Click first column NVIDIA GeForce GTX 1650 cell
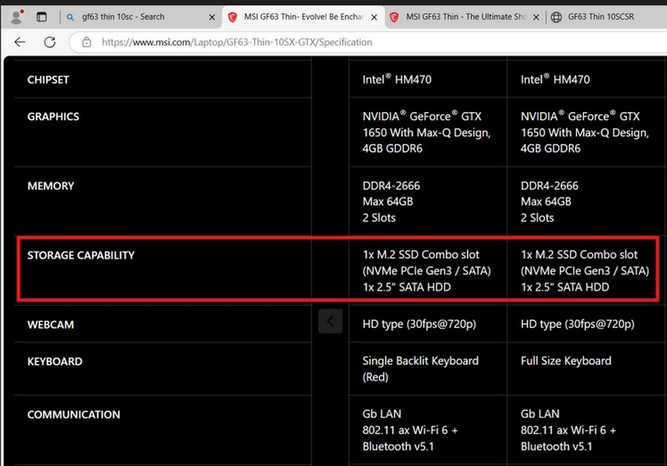This screenshot has width=667, height=466. (427, 132)
